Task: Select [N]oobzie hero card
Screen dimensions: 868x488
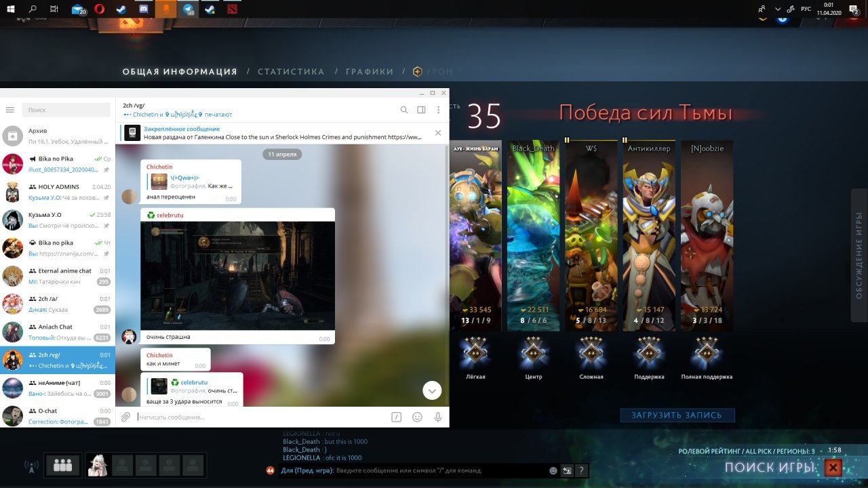Action: [x=707, y=236]
